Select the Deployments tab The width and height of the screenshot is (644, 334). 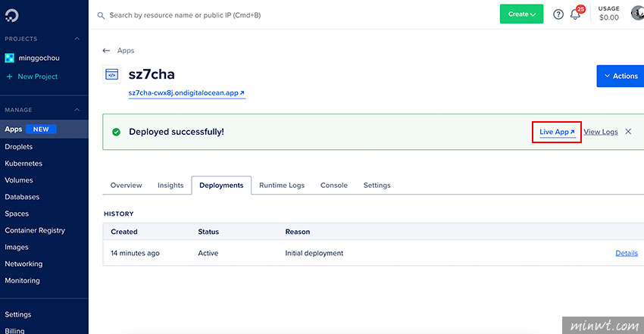(221, 186)
